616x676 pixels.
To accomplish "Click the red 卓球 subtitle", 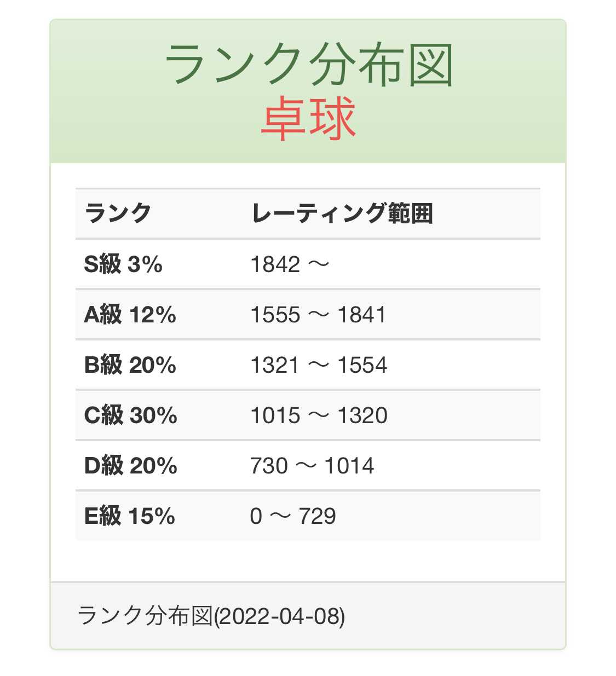I will click(308, 117).
